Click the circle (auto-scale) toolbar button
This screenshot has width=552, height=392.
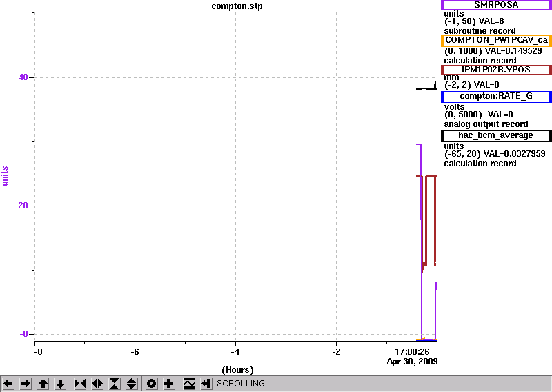pos(151,383)
